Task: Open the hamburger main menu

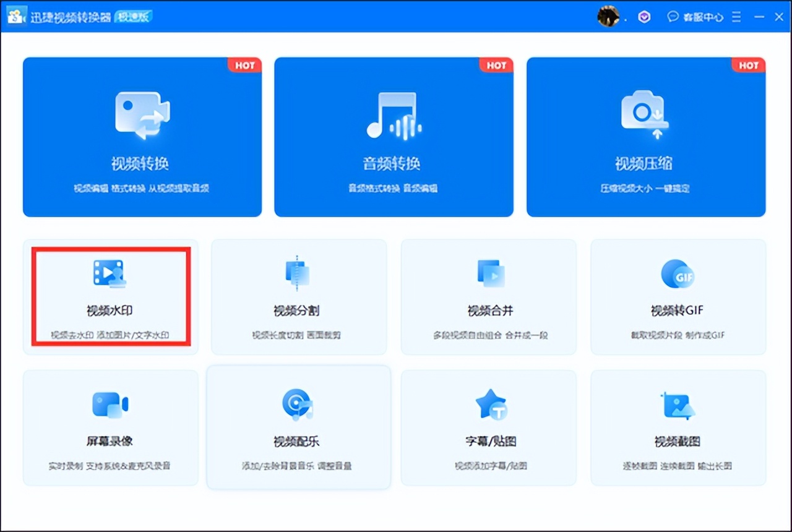Action: tap(736, 17)
